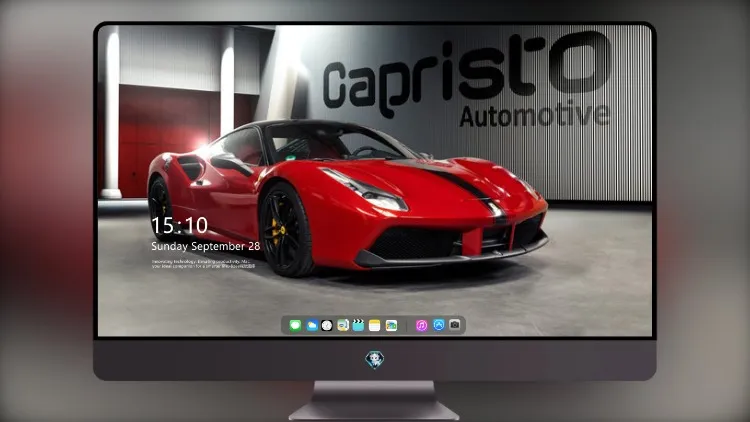The height and width of the screenshot is (422, 750).
Task: Open the Photos gallery app in dock
Action: click(391, 326)
